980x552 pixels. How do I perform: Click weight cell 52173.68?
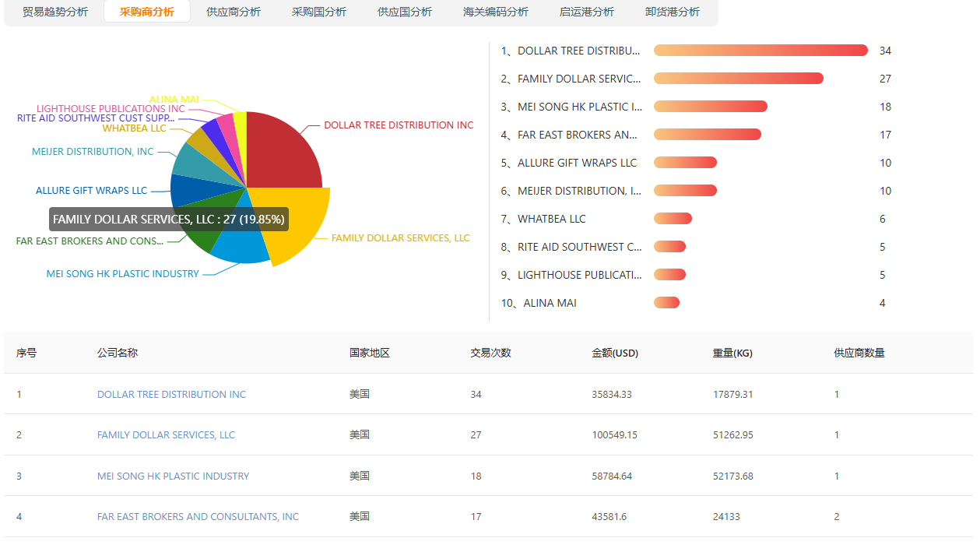tap(733, 476)
